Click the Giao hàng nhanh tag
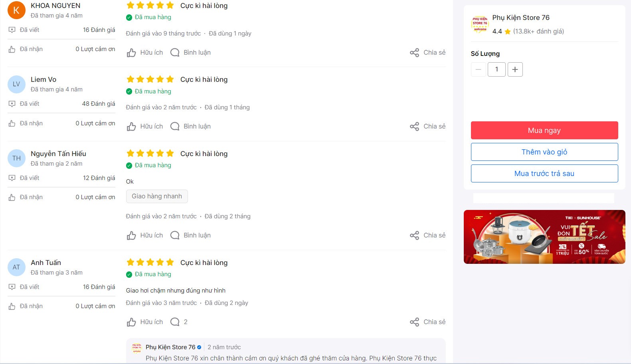 pyautogui.click(x=157, y=196)
